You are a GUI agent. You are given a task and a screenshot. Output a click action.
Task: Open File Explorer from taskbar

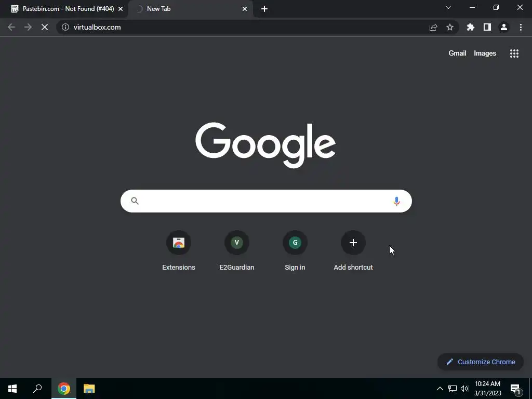click(x=89, y=389)
